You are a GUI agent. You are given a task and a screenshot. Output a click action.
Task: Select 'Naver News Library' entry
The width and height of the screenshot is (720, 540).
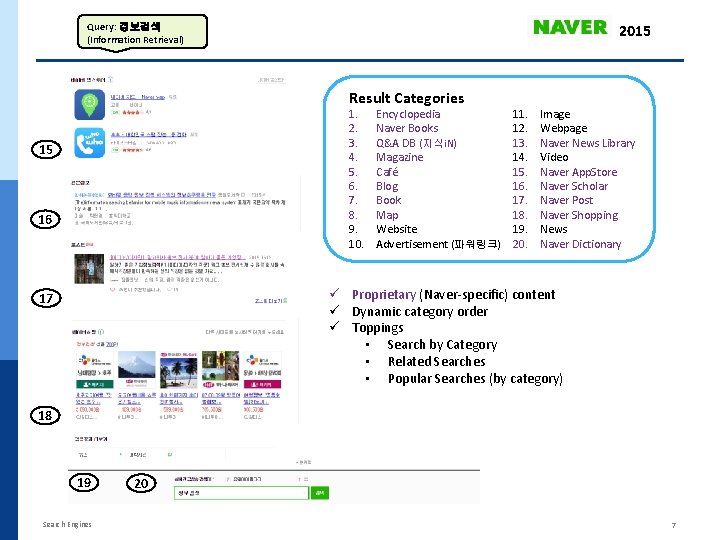587,143
